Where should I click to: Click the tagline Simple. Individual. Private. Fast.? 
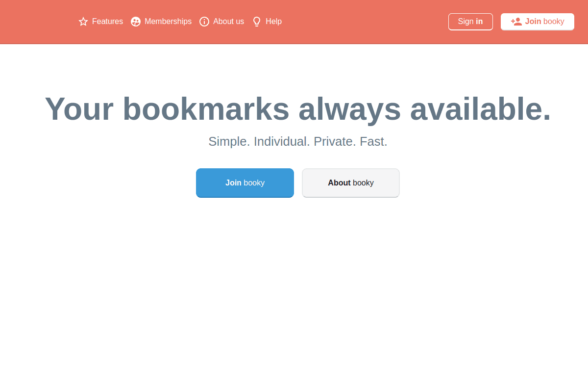click(297, 141)
